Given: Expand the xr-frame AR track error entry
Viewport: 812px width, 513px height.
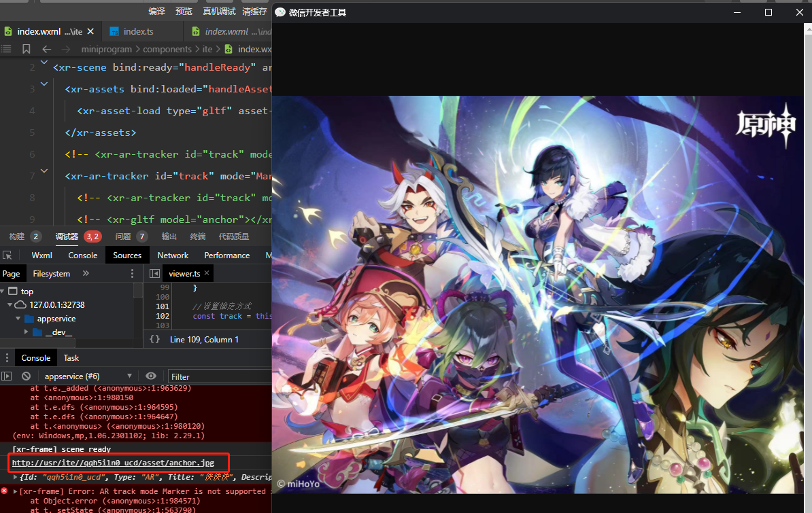Looking at the screenshot, I should 15,491.
